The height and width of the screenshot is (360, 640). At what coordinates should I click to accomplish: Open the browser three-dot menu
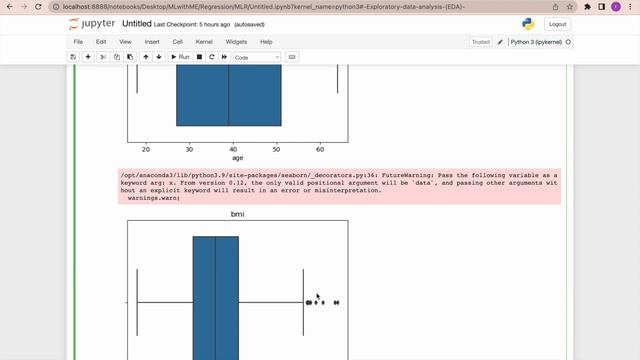click(x=631, y=7)
